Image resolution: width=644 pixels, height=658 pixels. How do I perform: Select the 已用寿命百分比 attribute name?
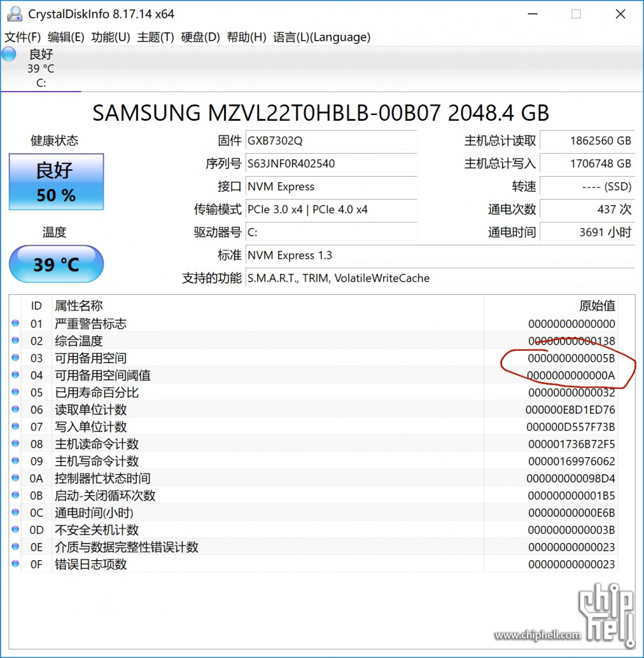(x=97, y=393)
